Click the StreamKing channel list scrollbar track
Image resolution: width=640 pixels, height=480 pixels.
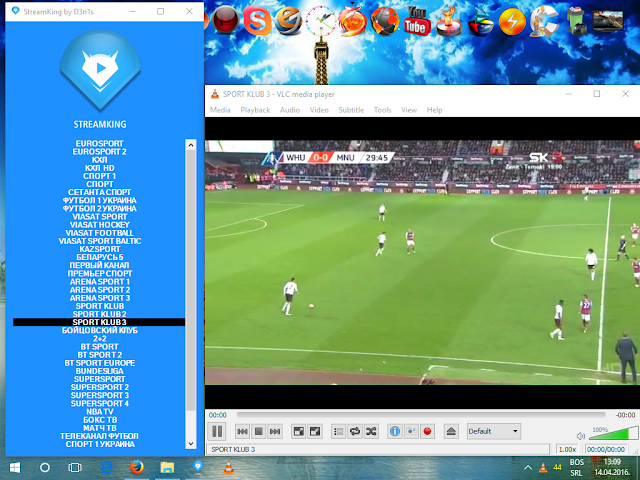click(191, 294)
